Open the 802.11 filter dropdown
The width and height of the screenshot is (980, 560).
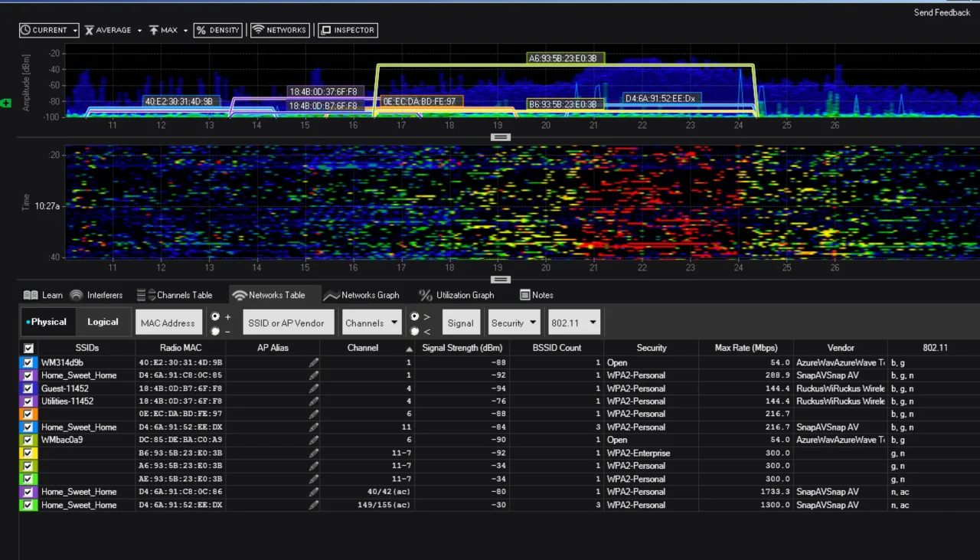(x=573, y=323)
